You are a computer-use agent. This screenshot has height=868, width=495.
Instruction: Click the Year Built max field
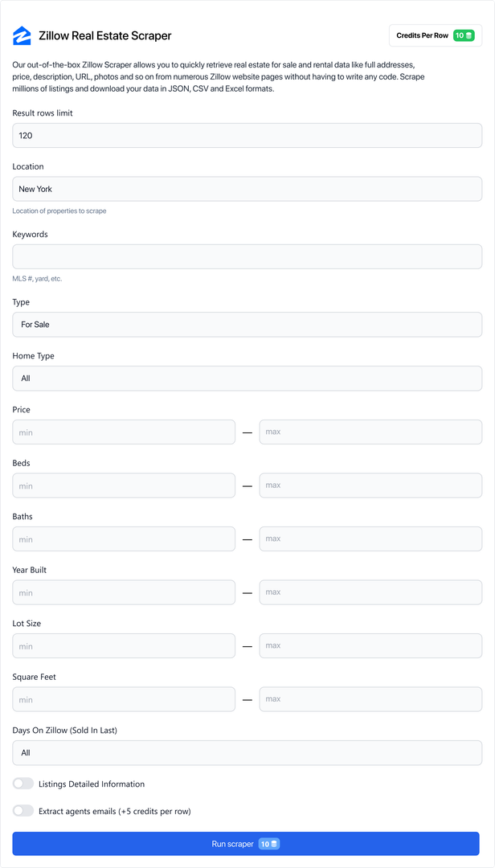pos(370,592)
